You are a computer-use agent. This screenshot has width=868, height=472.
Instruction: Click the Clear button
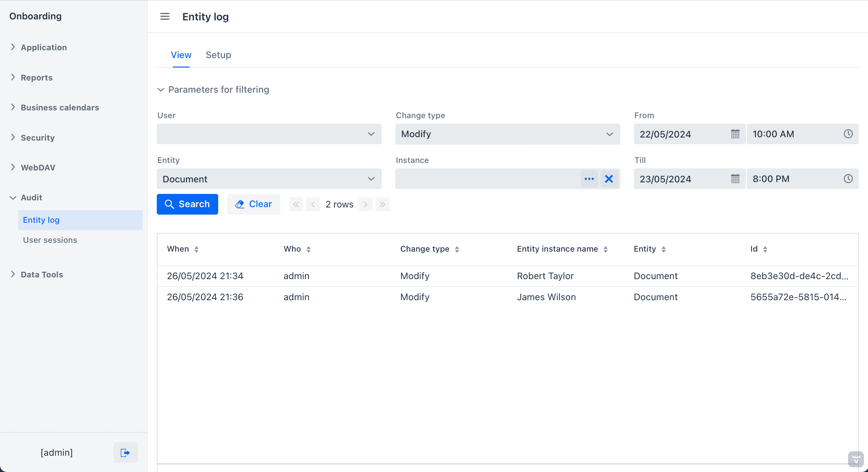(x=253, y=204)
